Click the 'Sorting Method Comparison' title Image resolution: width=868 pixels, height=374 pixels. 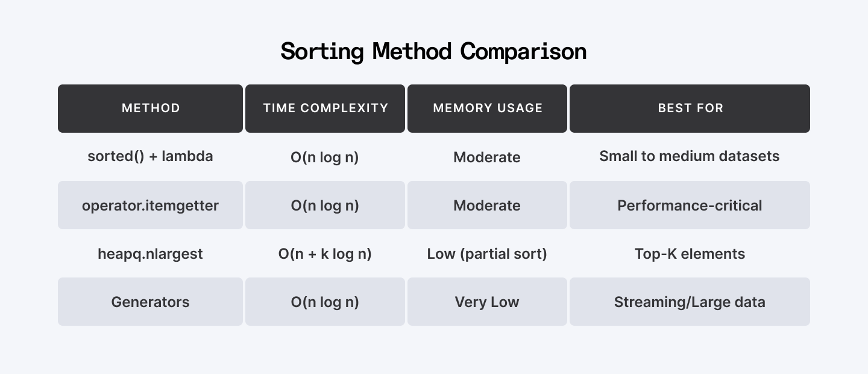click(x=433, y=51)
